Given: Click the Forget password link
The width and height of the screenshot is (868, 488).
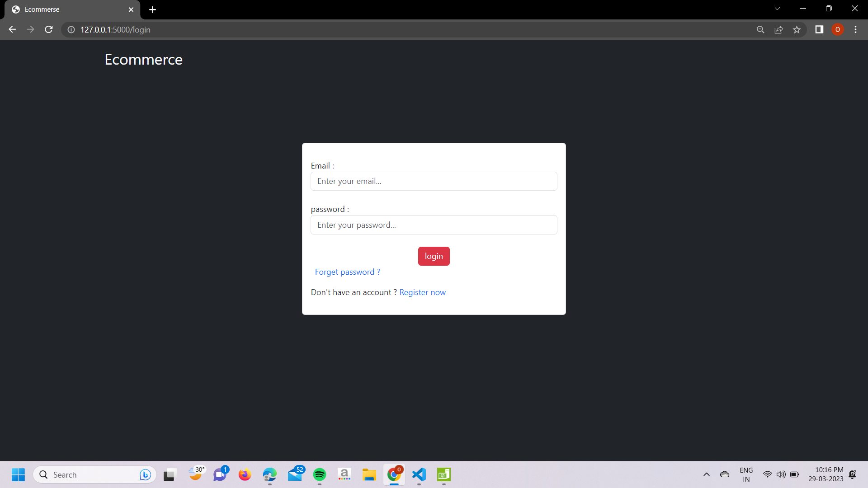Looking at the screenshot, I should click(347, 272).
